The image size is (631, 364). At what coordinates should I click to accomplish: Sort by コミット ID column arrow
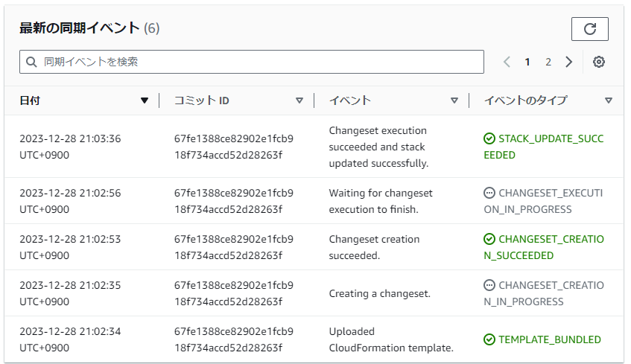click(x=299, y=100)
